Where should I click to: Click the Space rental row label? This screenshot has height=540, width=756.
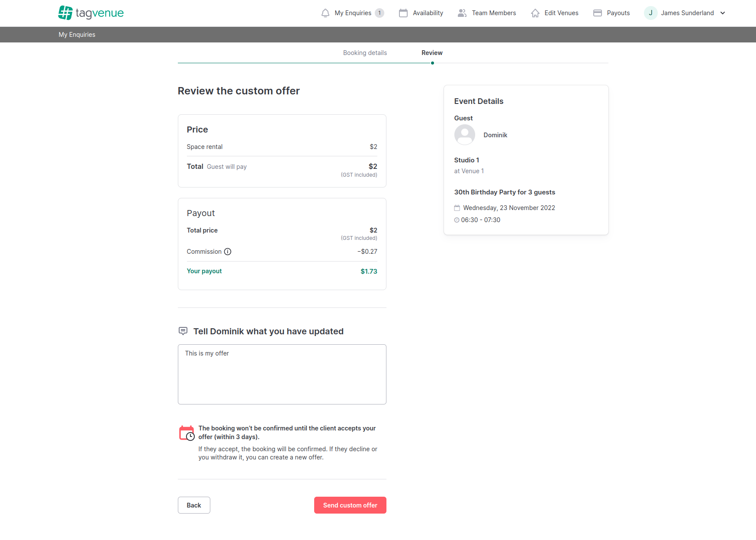pyautogui.click(x=205, y=147)
